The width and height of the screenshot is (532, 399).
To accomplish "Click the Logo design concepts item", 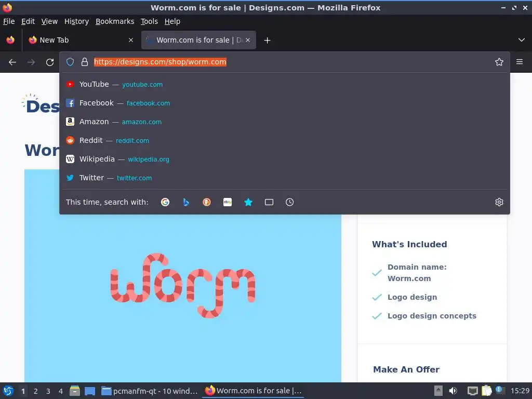I will (432, 316).
